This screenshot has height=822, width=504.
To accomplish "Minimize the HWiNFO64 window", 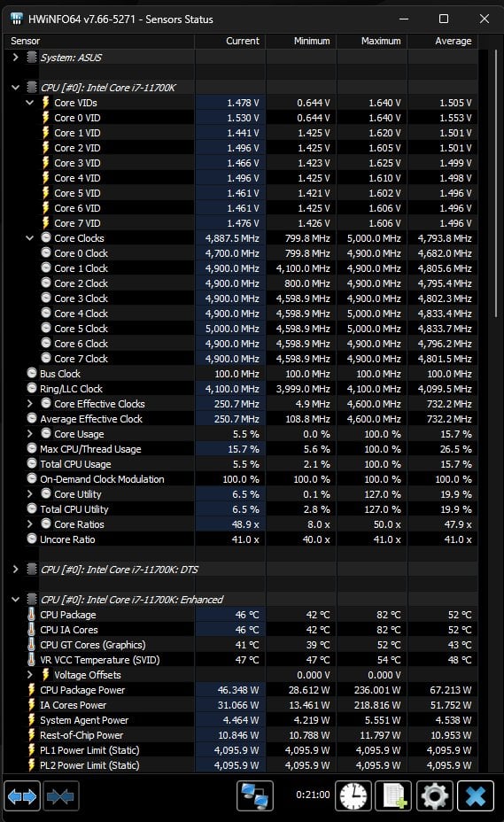I will pyautogui.click(x=404, y=19).
